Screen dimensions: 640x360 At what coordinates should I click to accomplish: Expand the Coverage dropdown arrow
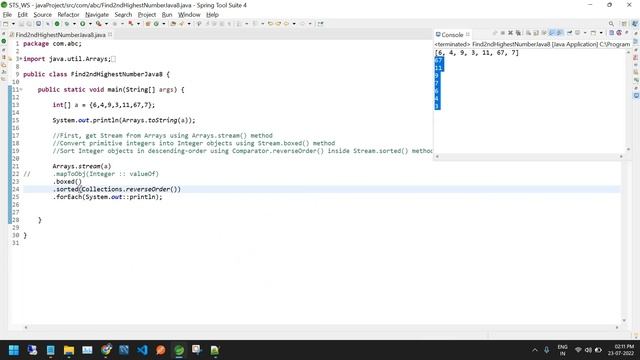point(106,24)
